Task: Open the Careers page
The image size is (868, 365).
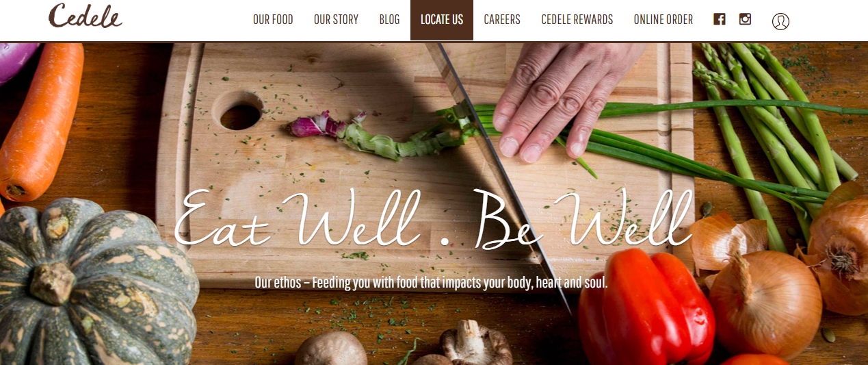Action: (x=502, y=20)
